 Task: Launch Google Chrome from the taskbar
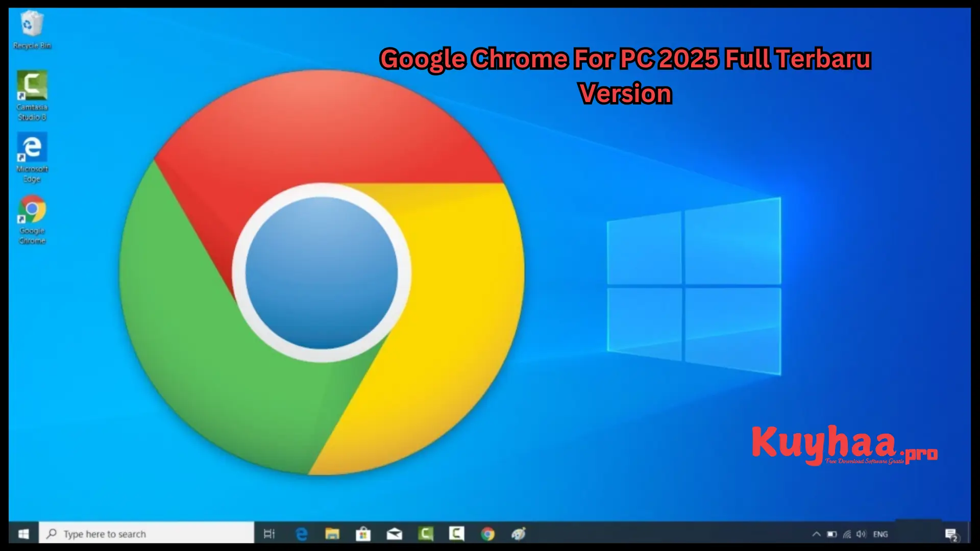(x=487, y=534)
